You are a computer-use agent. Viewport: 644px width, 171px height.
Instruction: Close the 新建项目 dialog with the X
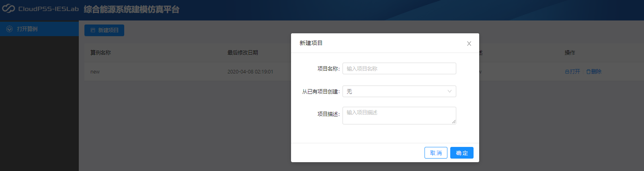click(469, 43)
